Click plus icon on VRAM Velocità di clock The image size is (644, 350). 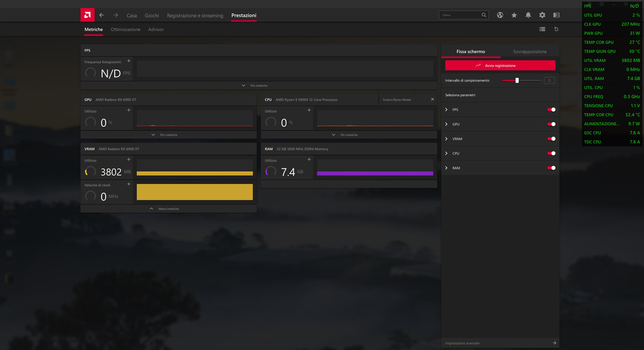(129, 184)
